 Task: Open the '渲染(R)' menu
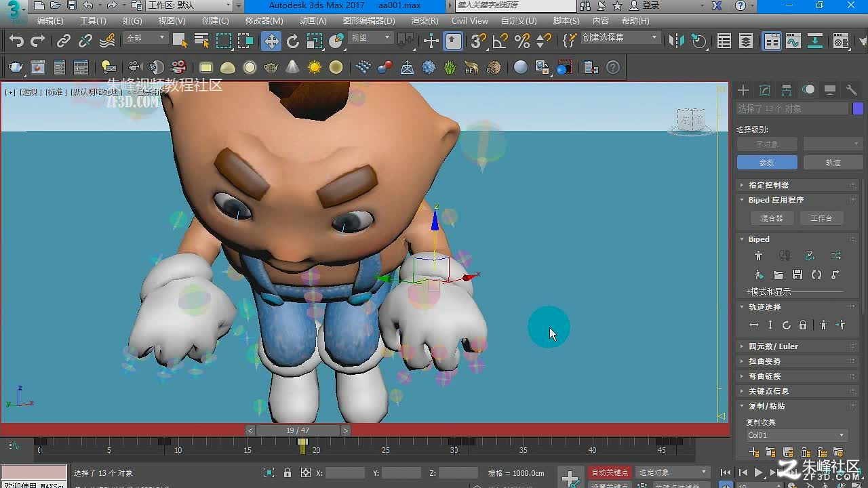pyautogui.click(x=425, y=21)
